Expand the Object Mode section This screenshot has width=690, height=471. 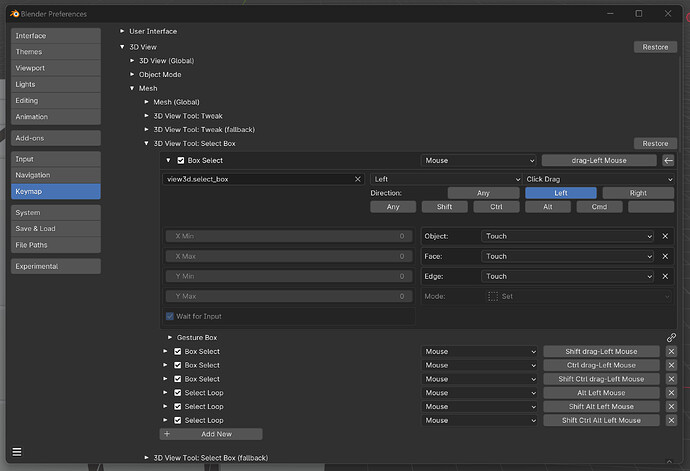pyautogui.click(x=132, y=74)
